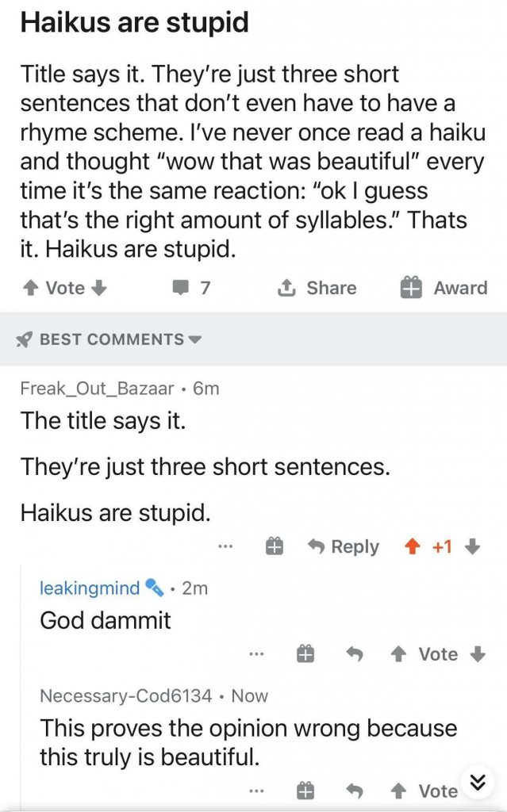Upvote the Haikus are stupid post
Screen dimensions: 507x812
(x=31, y=288)
